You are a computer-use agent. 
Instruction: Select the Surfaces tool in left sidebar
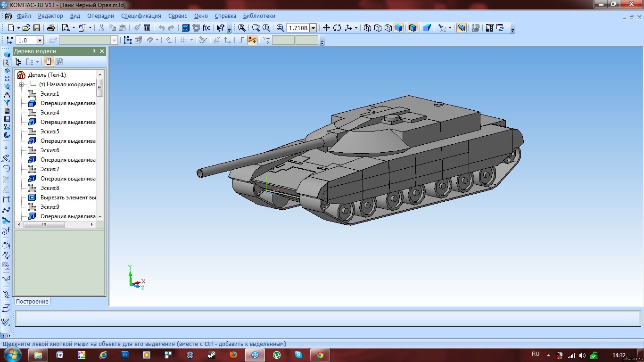(x=7, y=71)
